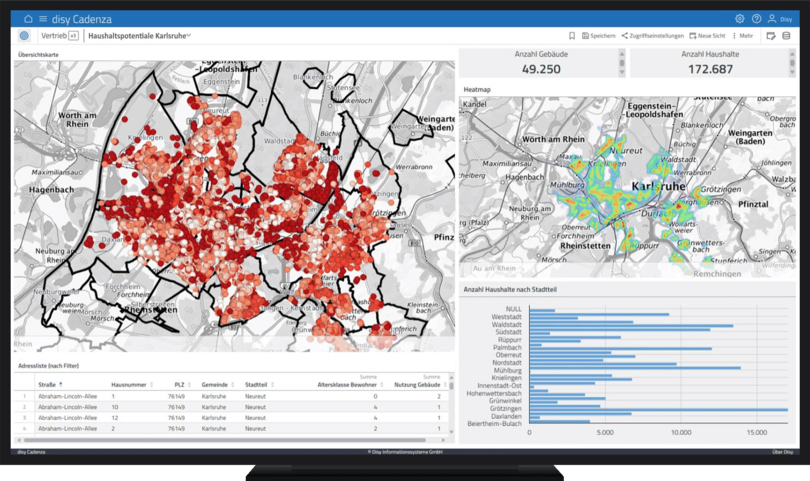Click Anzahl Haushalte nach Stadtteil chart title
Viewport: 810px width, 481px height.
point(510,289)
